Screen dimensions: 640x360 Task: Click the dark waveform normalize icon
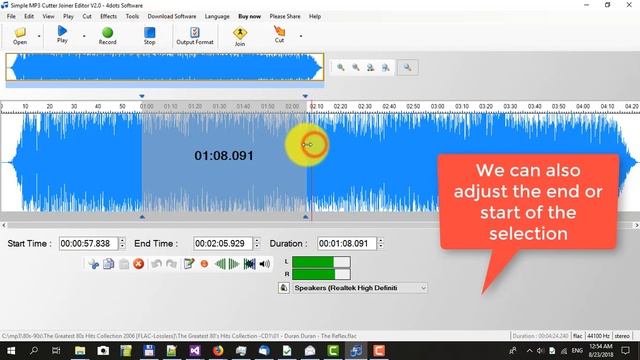[249, 264]
